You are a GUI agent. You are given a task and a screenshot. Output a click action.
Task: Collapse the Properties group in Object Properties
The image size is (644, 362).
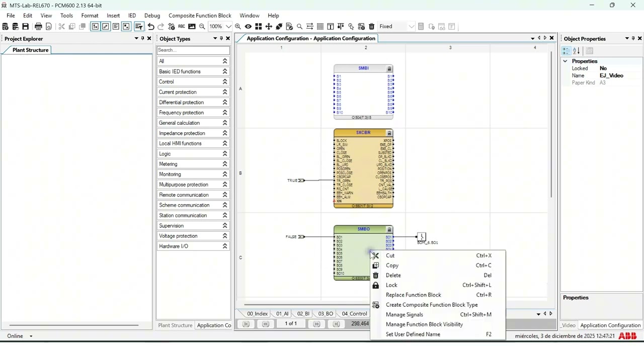(x=565, y=61)
